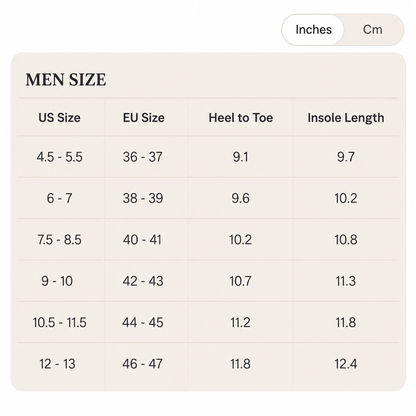Click the 10.8 insole length value
The width and height of the screenshot is (416, 416).
click(346, 240)
